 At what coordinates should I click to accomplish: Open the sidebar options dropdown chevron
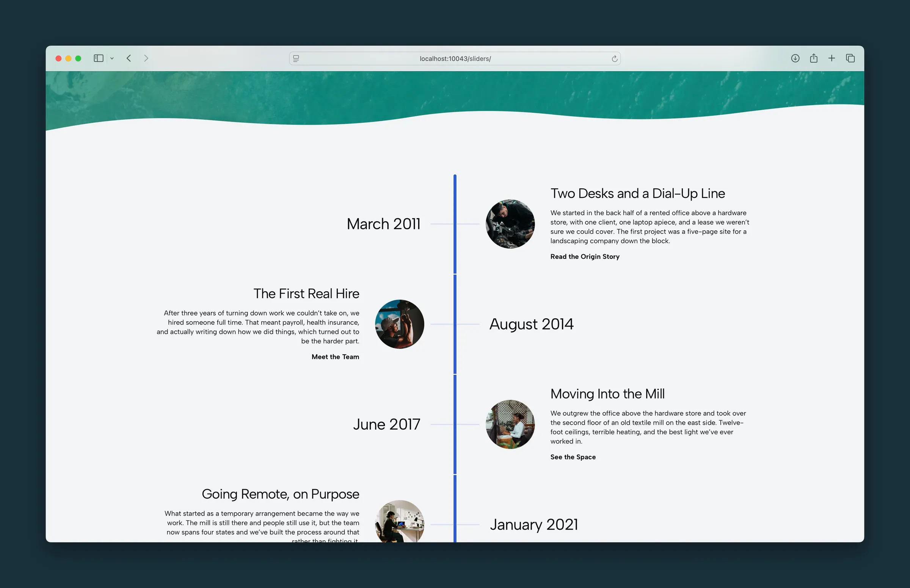[x=112, y=58]
